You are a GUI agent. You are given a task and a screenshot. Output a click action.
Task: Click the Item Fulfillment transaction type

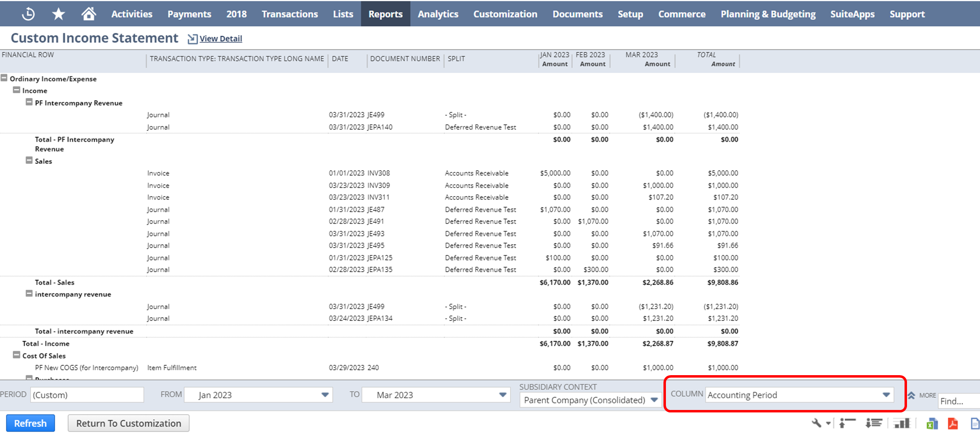click(171, 368)
